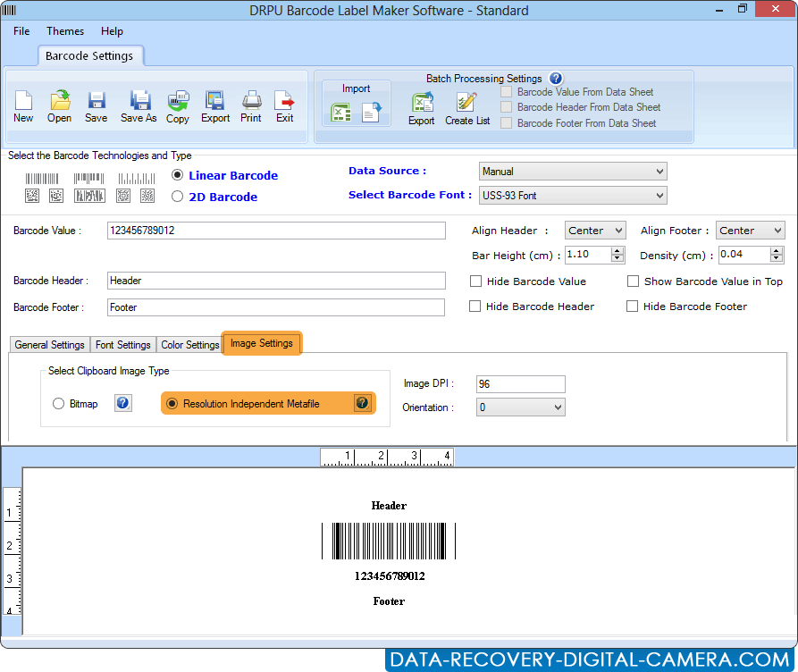Image resolution: width=798 pixels, height=672 pixels.
Task: Click the Bitmap help button
Action: (x=122, y=403)
